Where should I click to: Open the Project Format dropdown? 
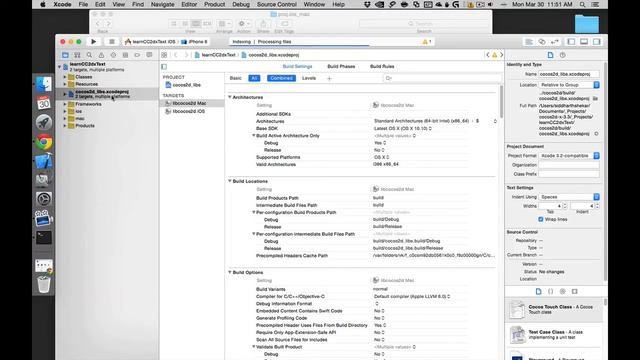(569, 156)
